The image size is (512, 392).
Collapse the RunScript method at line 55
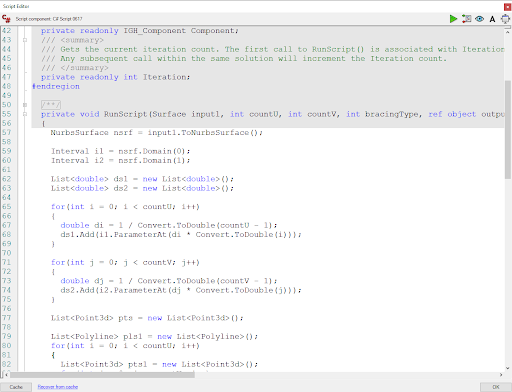(x=25, y=114)
